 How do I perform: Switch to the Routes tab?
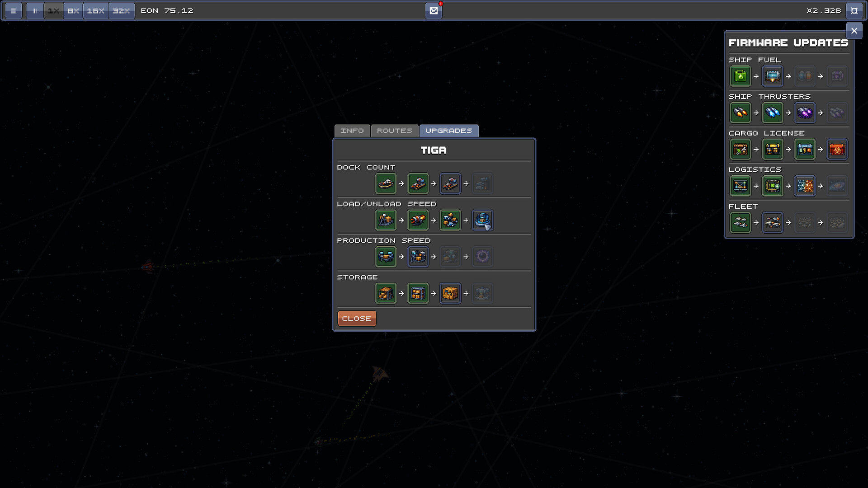[394, 131]
